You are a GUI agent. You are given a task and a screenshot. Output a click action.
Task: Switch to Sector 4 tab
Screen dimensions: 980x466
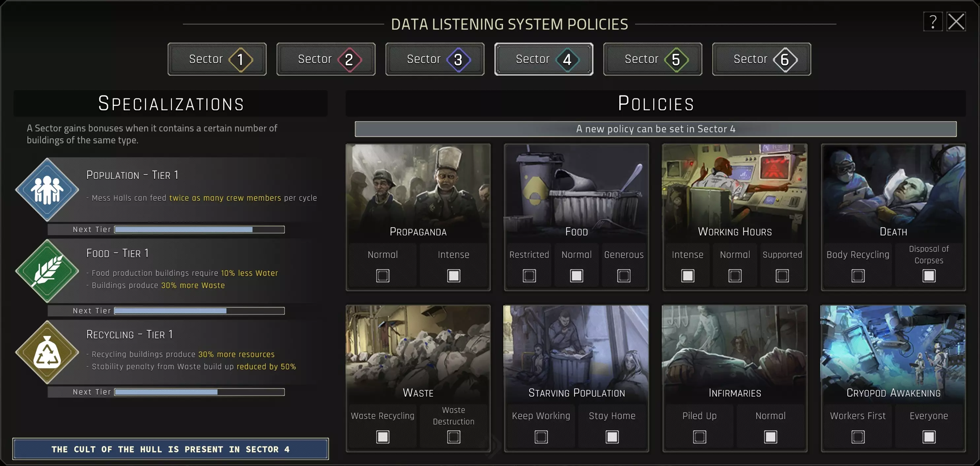click(x=543, y=59)
